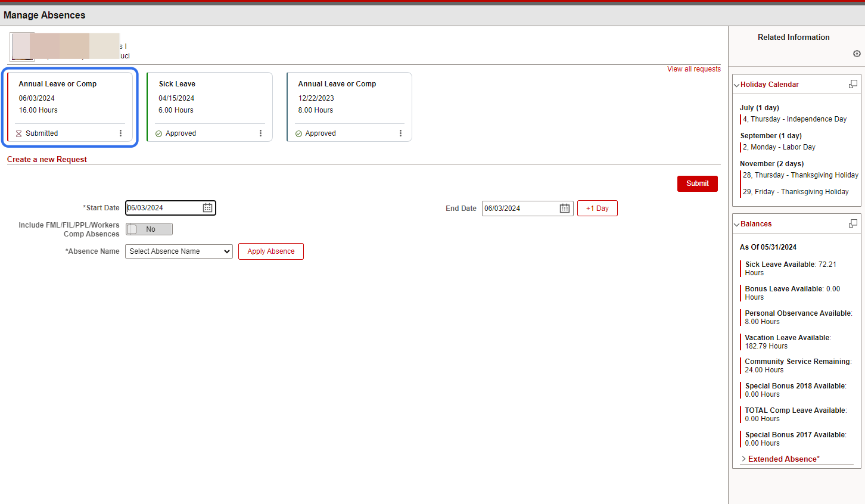The width and height of the screenshot is (865, 504).
Task: Open the Start Date calendar picker
Action: [207, 208]
